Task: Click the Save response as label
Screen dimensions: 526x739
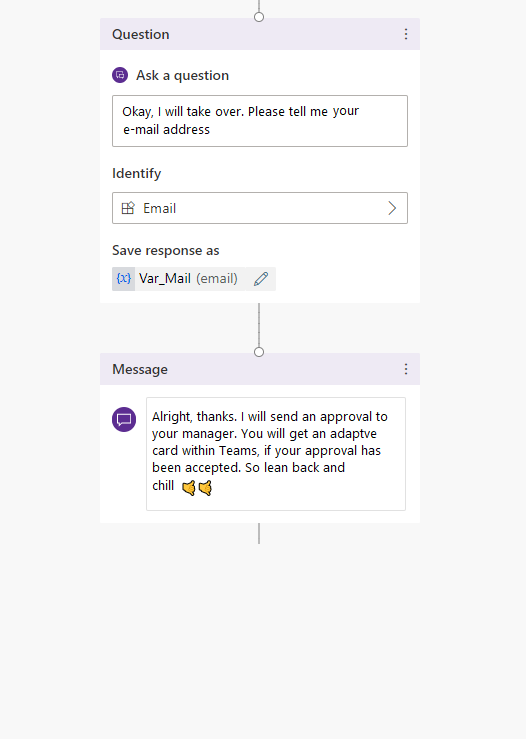Action: 165,250
